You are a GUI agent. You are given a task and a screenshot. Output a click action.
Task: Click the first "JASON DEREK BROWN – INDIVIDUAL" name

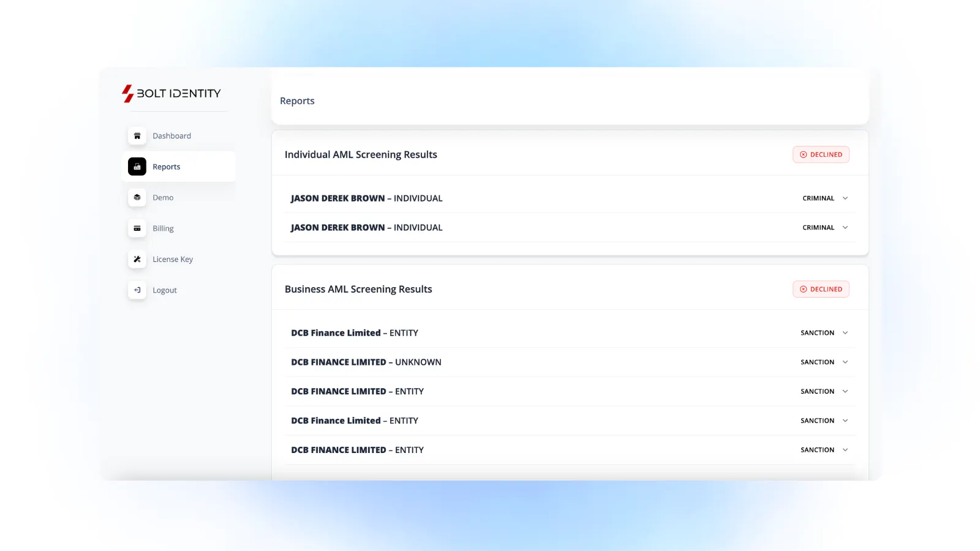coord(366,198)
